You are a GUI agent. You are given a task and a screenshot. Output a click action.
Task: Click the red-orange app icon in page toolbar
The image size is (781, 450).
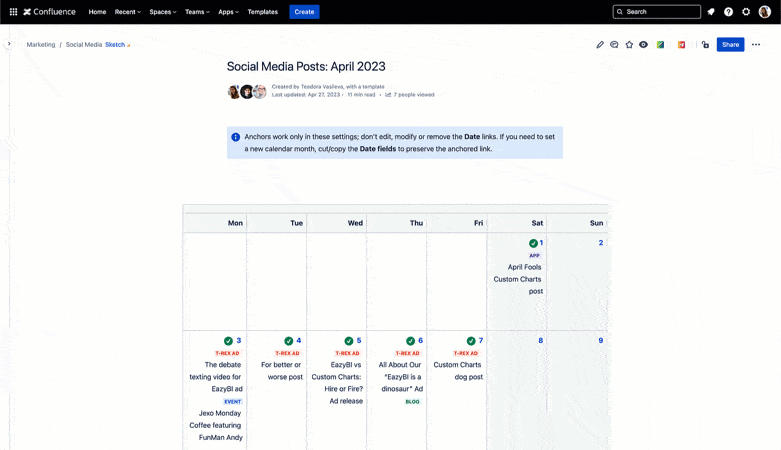[681, 44]
